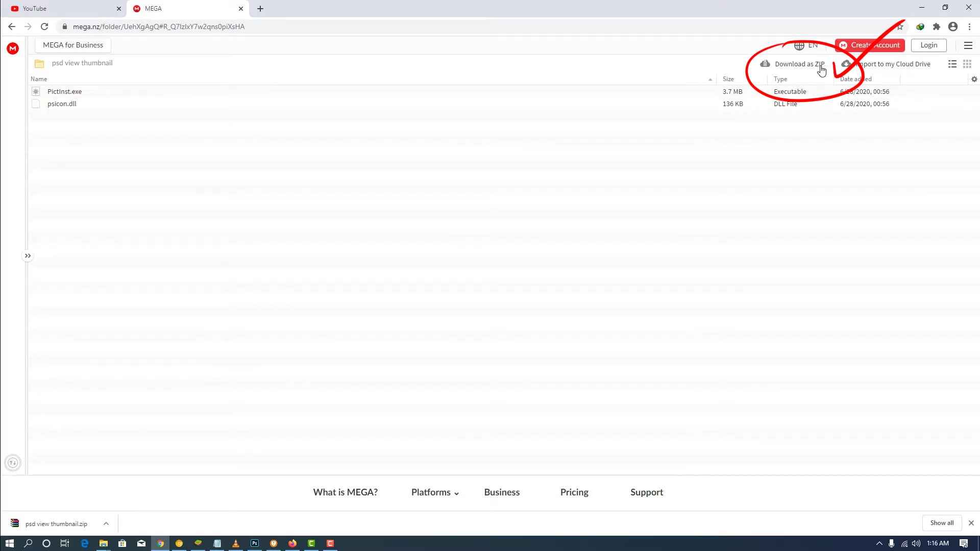Click the PictInst.exe file icon
Viewport: 980px width, 551px height.
(x=36, y=91)
